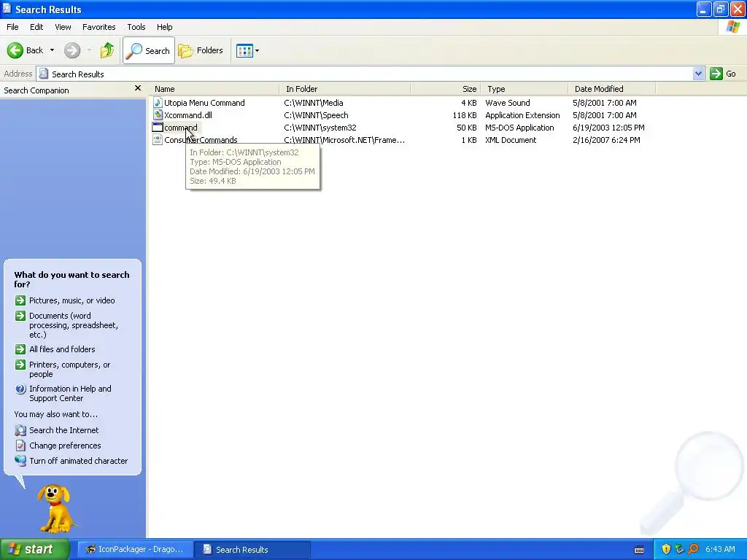Open the Views toolbar button

click(x=244, y=50)
